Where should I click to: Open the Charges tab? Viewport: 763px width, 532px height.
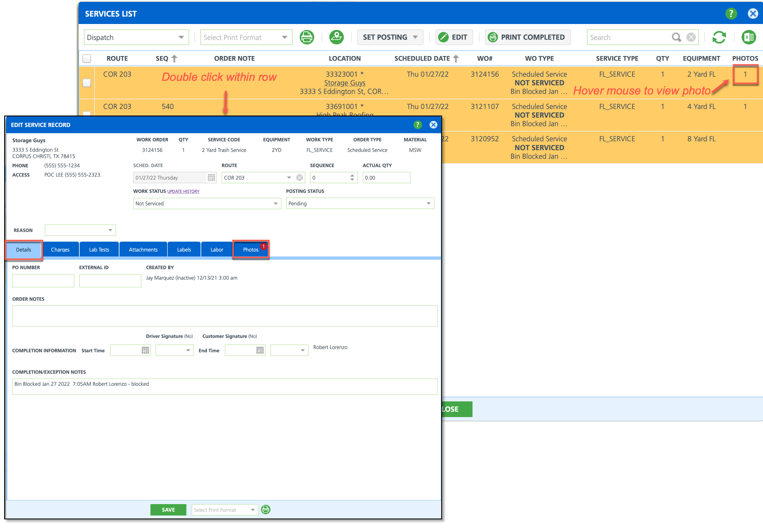point(60,250)
